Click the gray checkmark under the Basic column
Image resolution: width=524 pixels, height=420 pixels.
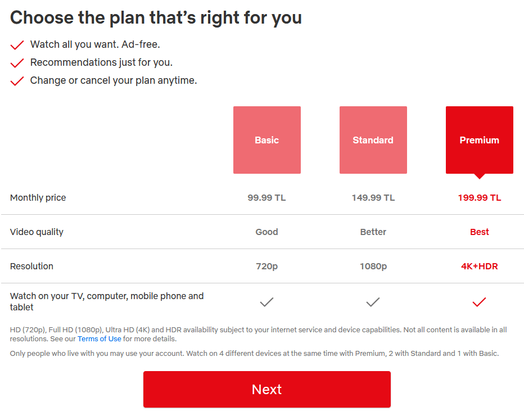point(266,301)
